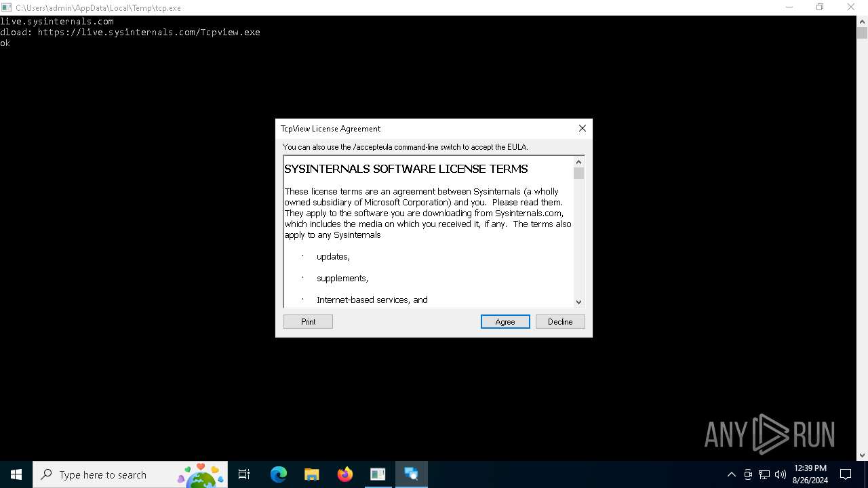Viewport: 868px width, 488px height.
Task: Open Task View from the taskbar
Action: (x=244, y=474)
